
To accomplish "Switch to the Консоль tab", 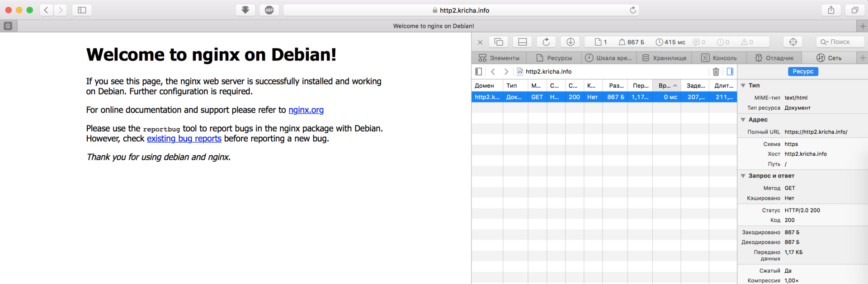I will 719,58.
